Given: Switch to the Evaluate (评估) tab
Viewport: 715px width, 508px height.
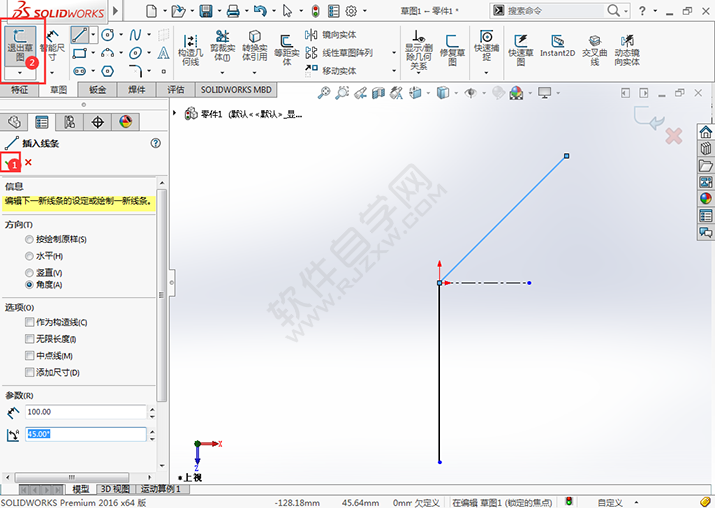Looking at the screenshot, I should tap(176, 90).
